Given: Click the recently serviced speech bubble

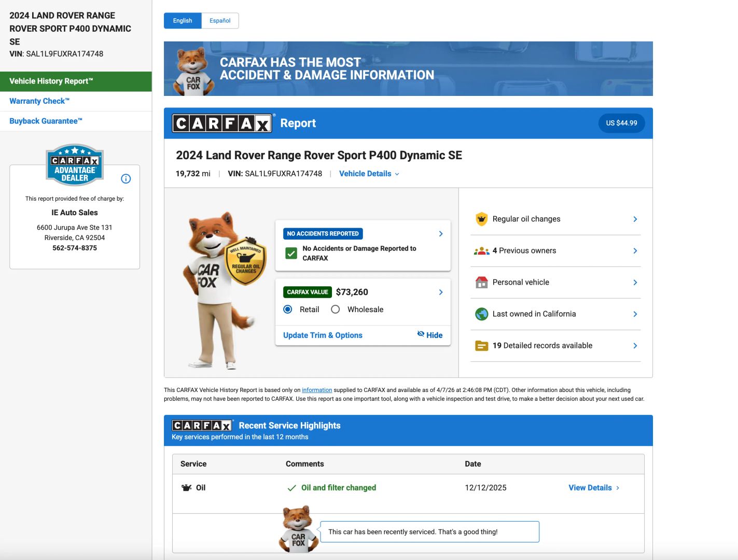Looking at the screenshot, I should (x=430, y=532).
